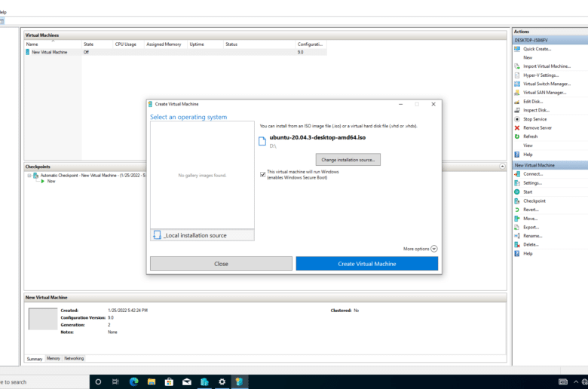Click the Edit Disk icon
The image size is (588, 389).
pos(517,102)
